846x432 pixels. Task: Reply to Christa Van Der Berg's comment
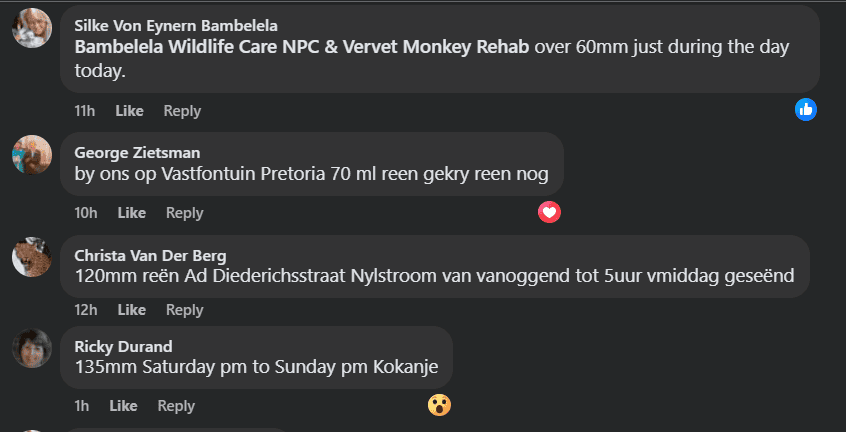pos(184,310)
